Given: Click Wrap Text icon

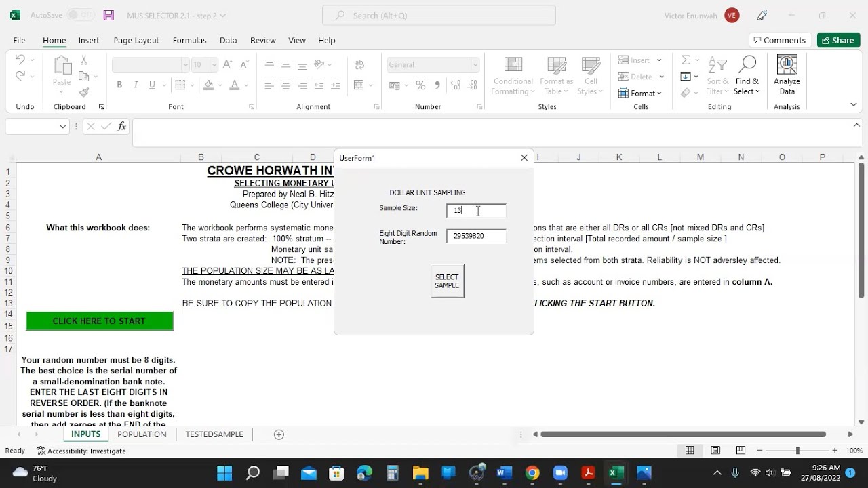Looking at the screenshot, I should [x=359, y=64].
